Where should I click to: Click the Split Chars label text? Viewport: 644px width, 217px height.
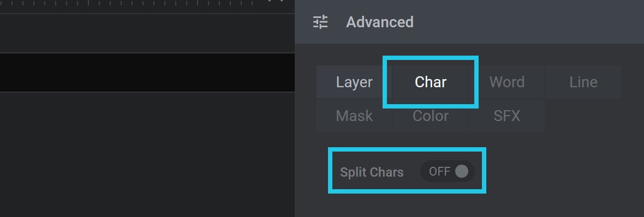click(372, 172)
